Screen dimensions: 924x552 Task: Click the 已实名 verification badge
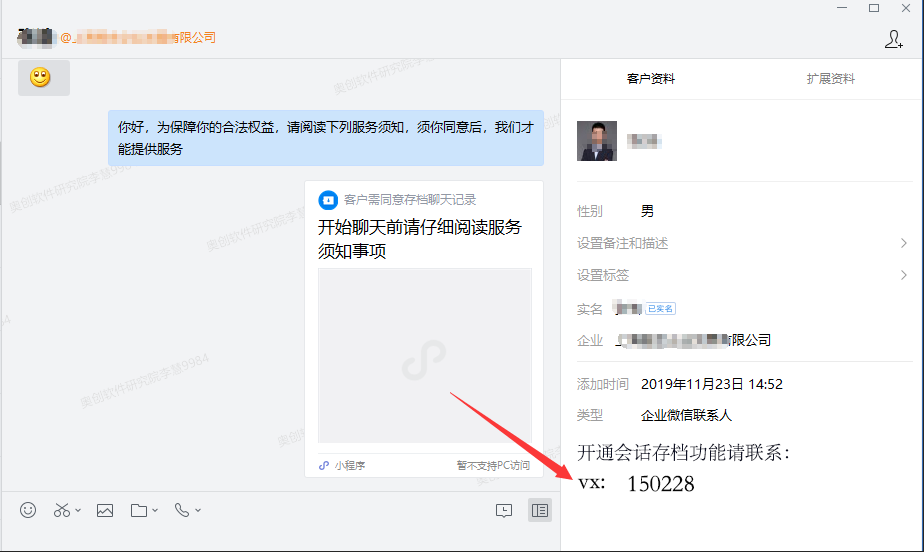660,309
